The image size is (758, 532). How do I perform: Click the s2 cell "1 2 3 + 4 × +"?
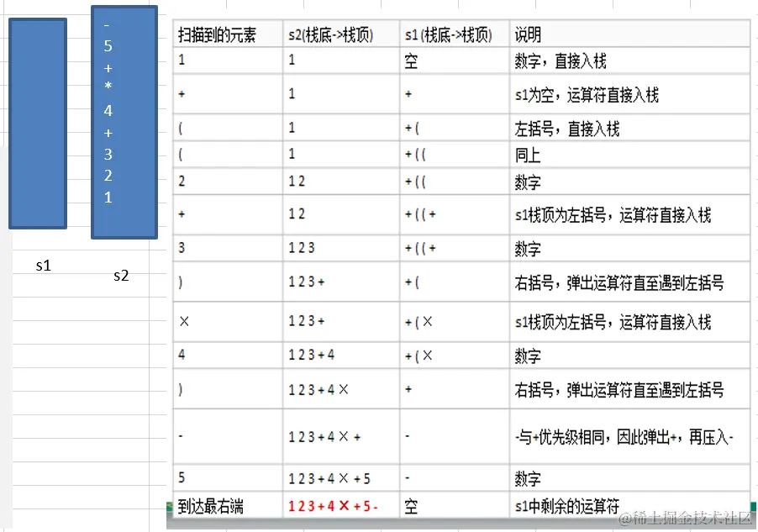pos(341,436)
